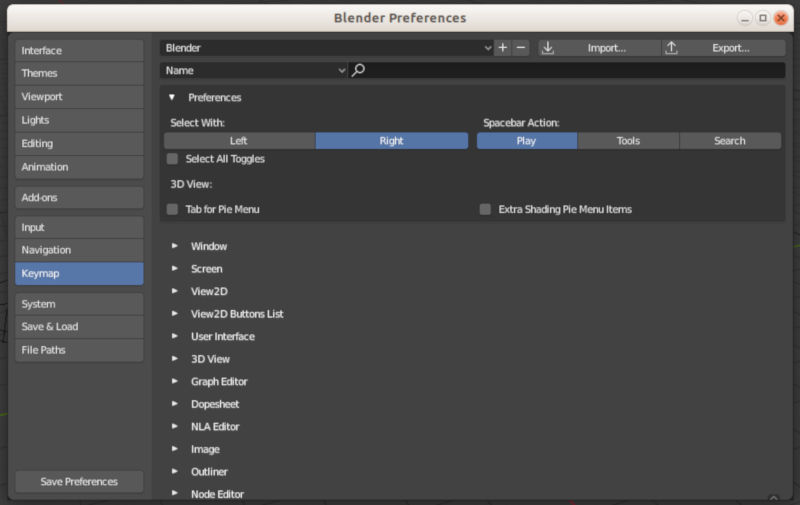Expand the Graph Editor keymap category
This screenshot has height=505, width=800.
click(x=174, y=381)
